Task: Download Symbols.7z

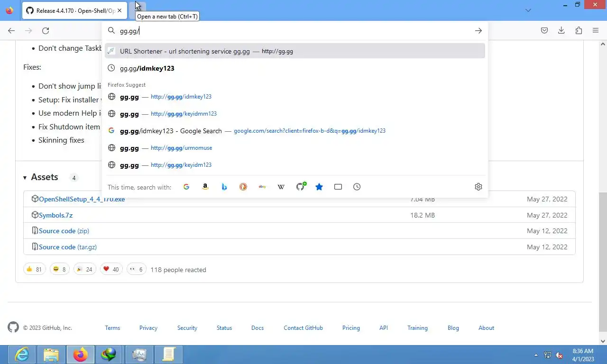Action: click(x=56, y=215)
